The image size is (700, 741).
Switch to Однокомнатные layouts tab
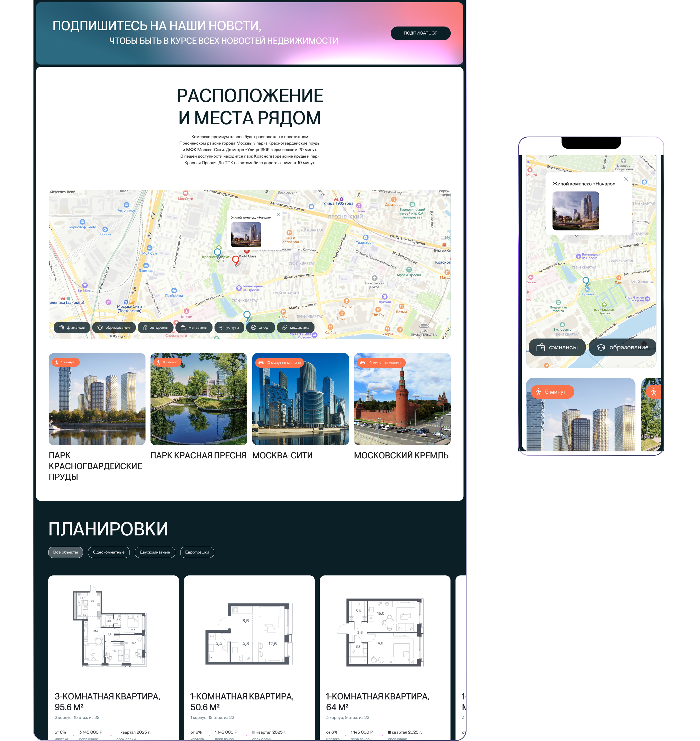click(108, 552)
